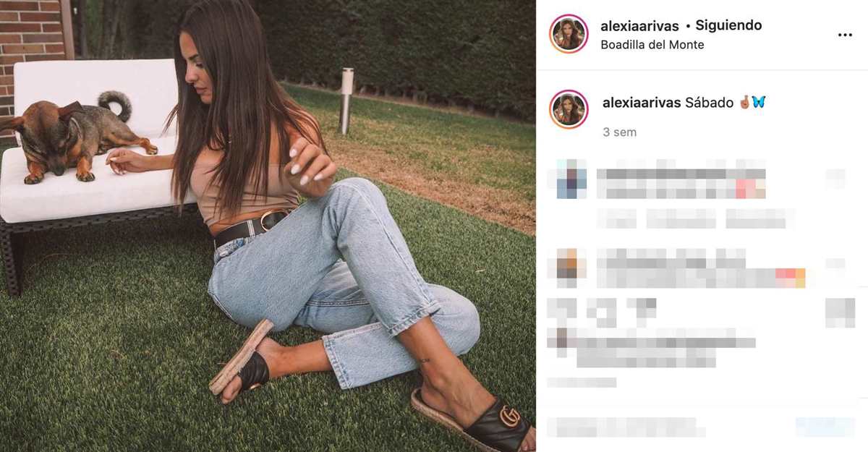Open the second commenter's blurred avatar
The image size is (868, 452).
571,268
